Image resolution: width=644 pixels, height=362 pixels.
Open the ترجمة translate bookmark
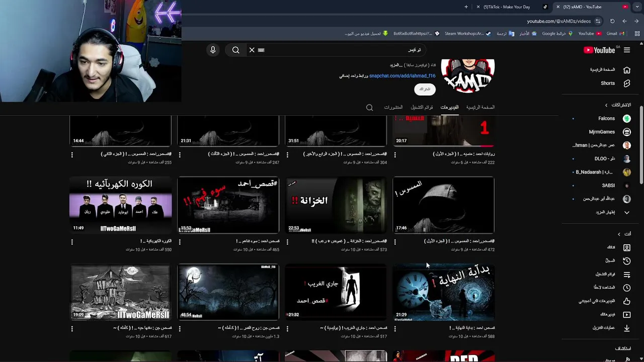pos(505,34)
